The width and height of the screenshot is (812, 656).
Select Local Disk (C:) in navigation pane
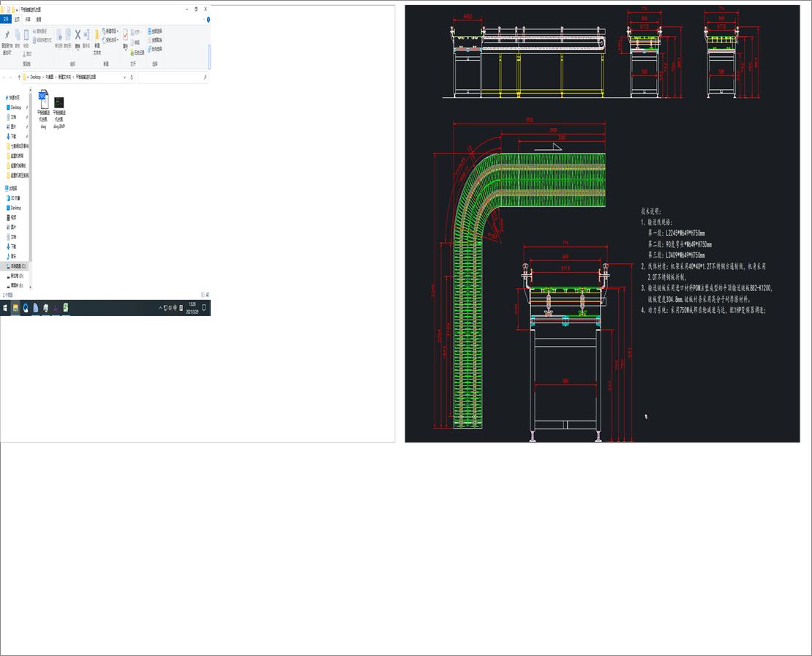(x=18, y=266)
